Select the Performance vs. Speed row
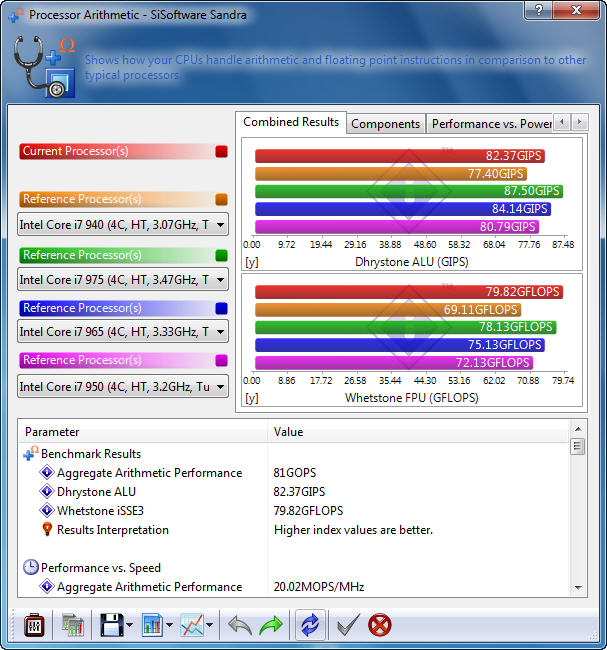The image size is (607, 650). click(294, 568)
